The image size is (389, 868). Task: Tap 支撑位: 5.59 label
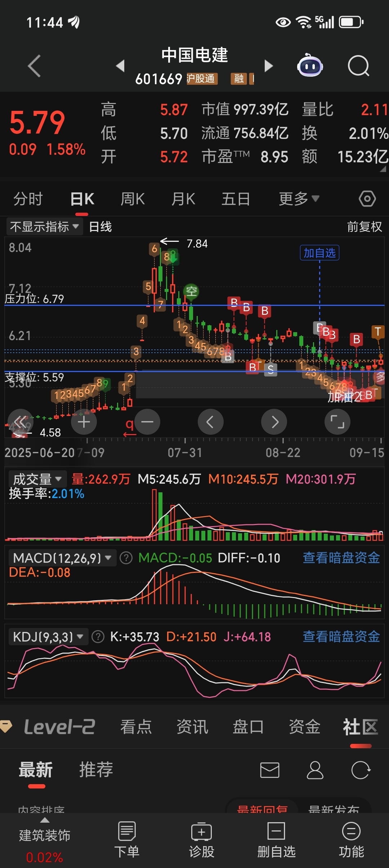34,377
